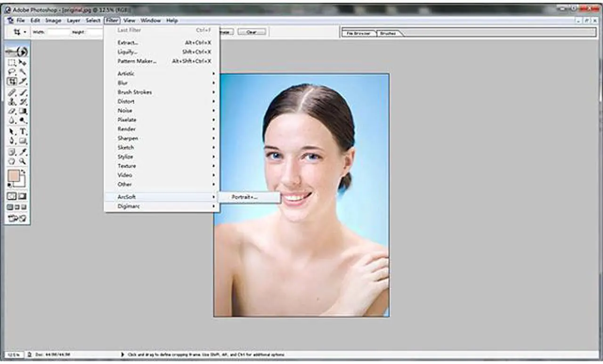Select the Shape tool
Viewport: 603px width, 364px height.
click(23, 141)
